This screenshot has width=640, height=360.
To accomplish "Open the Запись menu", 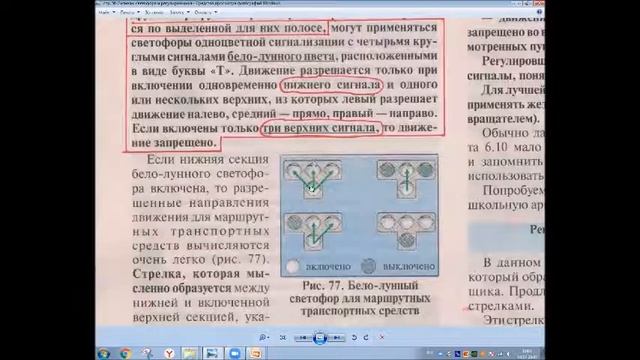I will (x=179, y=13).
